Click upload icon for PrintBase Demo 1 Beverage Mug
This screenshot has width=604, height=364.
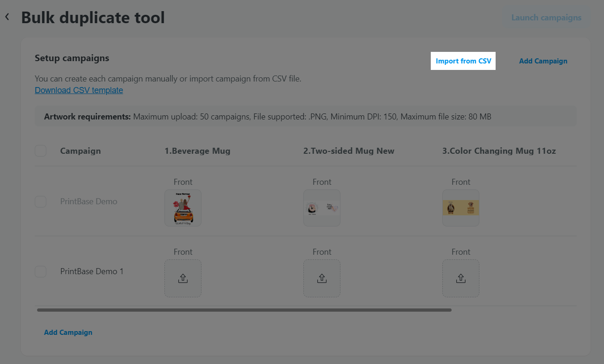[182, 278]
